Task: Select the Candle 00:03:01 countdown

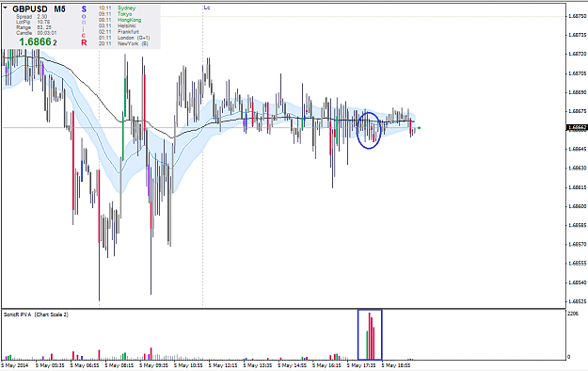Action: coord(37,33)
